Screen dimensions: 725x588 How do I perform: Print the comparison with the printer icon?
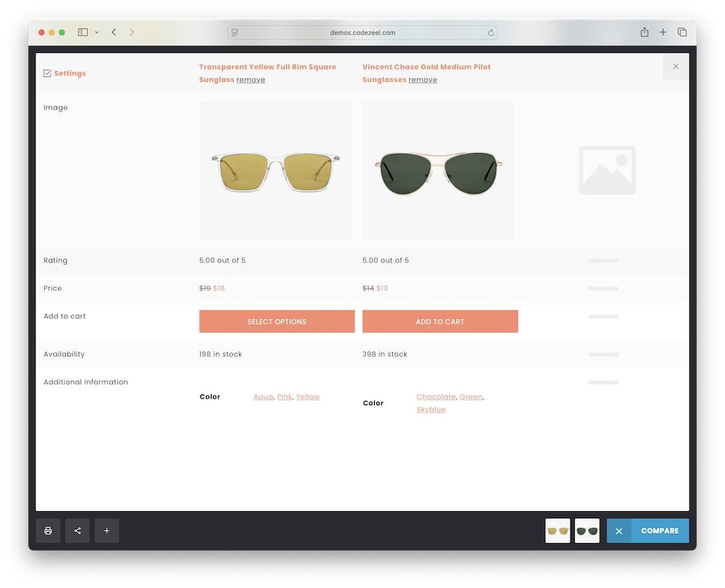point(48,531)
